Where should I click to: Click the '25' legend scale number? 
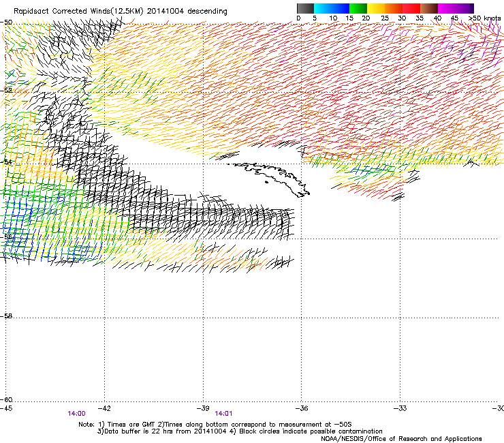pyautogui.click(x=384, y=18)
